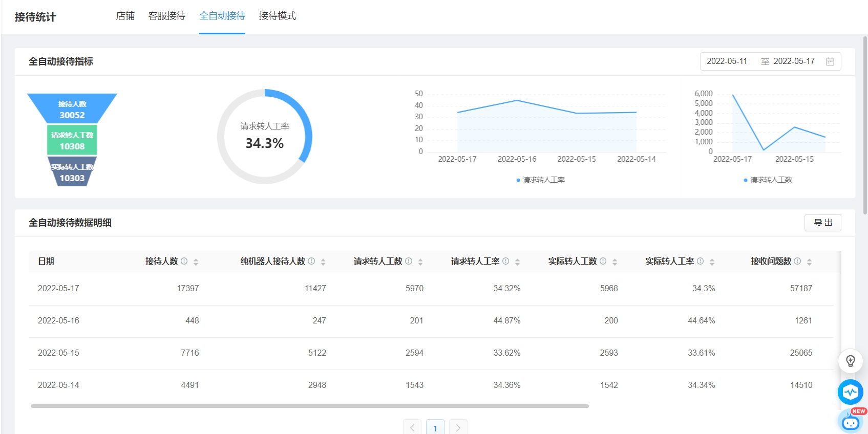
Task: Sort table by 请求转人工率 column
Action: [517, 262]
